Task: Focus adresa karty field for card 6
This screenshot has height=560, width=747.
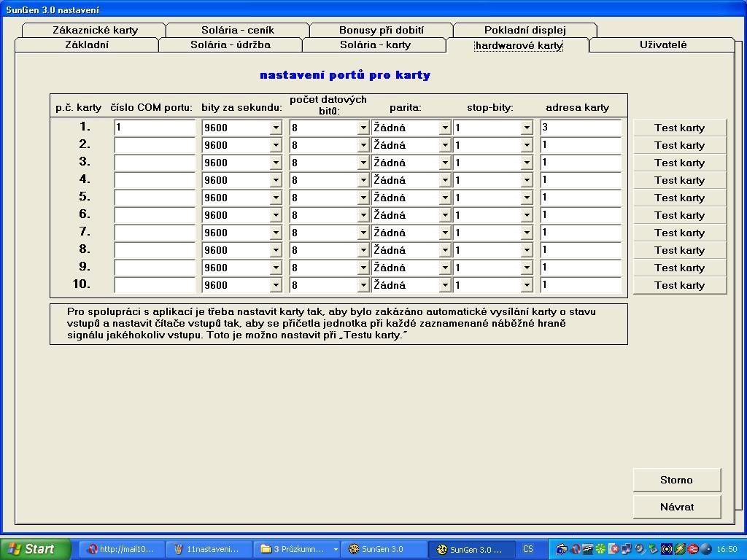Action: click(581, 215)
